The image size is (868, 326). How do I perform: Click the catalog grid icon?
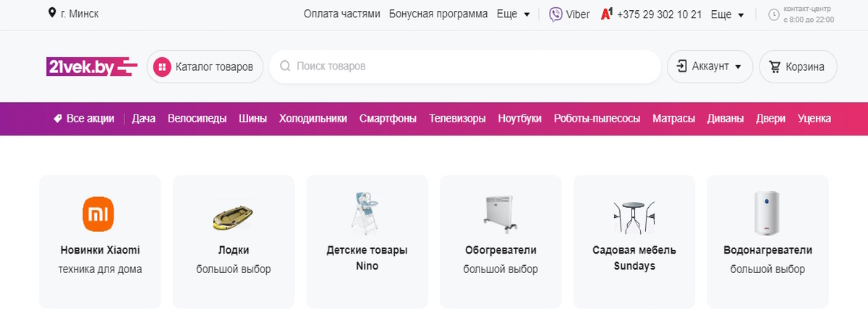[x=161, y=67]
